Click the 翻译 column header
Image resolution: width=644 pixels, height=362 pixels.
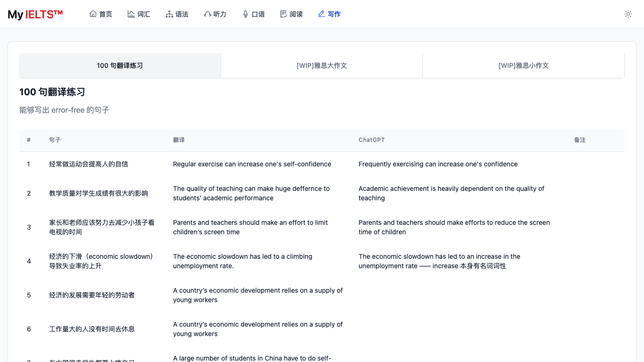click(179, 140)
